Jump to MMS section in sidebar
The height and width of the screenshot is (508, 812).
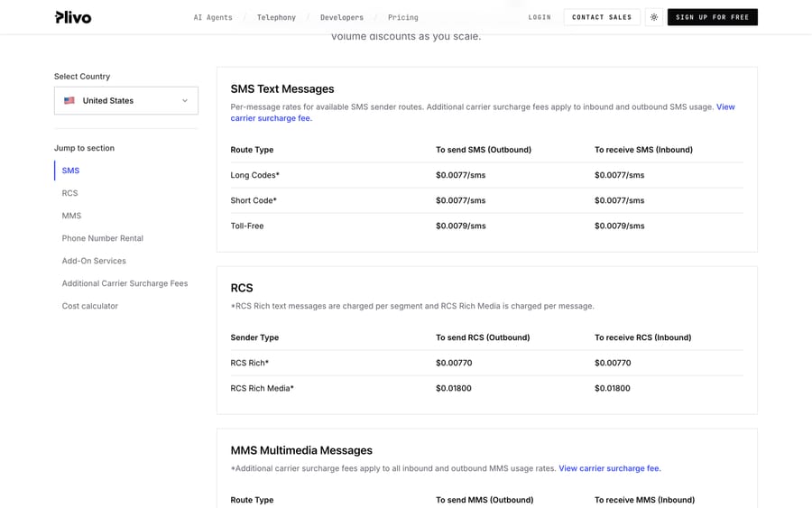click(x=71, y=216)
